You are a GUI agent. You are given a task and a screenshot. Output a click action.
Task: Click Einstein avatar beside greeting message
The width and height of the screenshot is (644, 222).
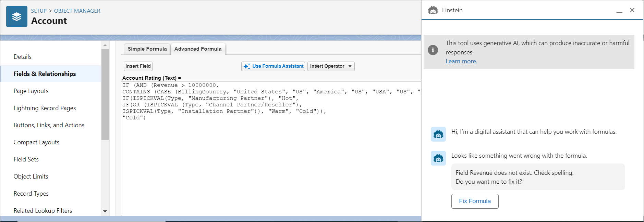click(x=438, y=134)
